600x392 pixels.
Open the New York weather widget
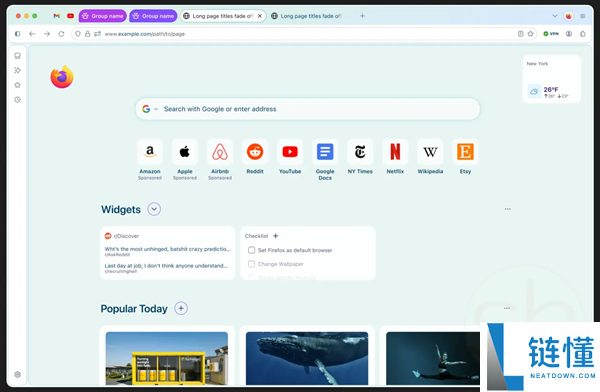tap(552, 79)
